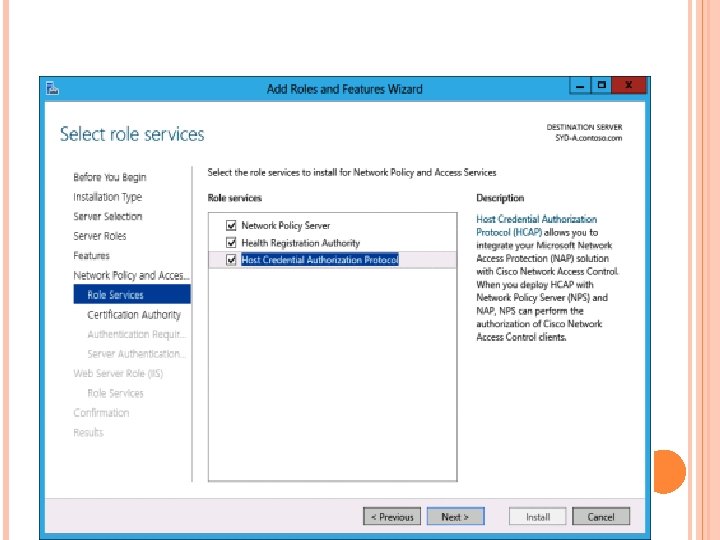The image size is (720, 540).
Task: Click Web Server Role (IIS) step
Action: click(118, 373)
